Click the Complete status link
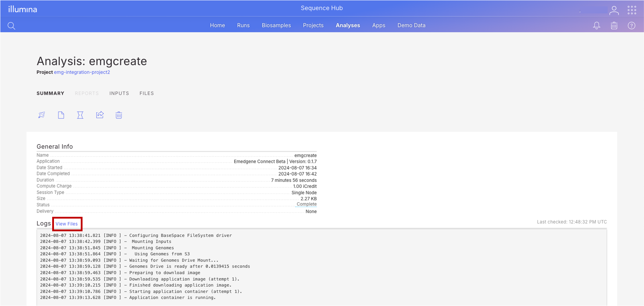The image size is (644, 306). click(x=306, y=204)
